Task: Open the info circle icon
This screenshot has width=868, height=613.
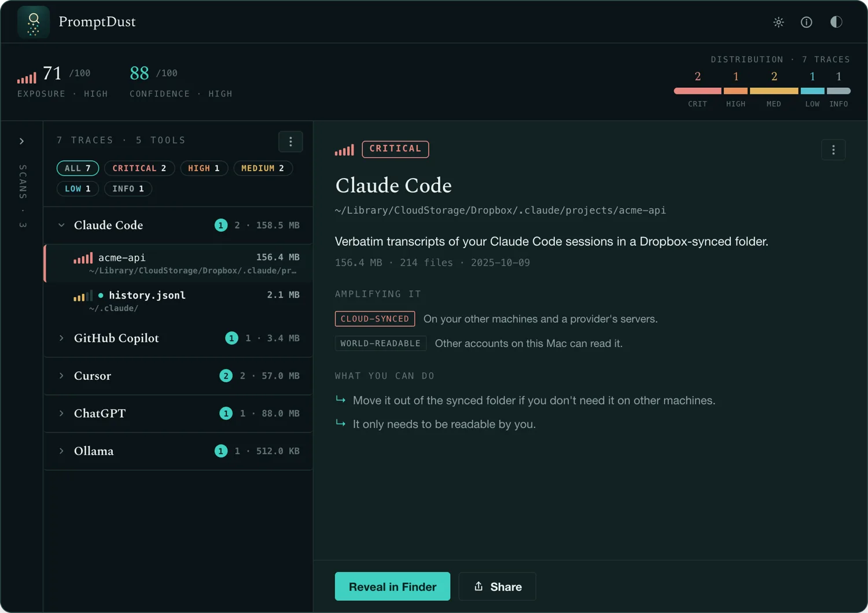Action: [x=806, y=22]
